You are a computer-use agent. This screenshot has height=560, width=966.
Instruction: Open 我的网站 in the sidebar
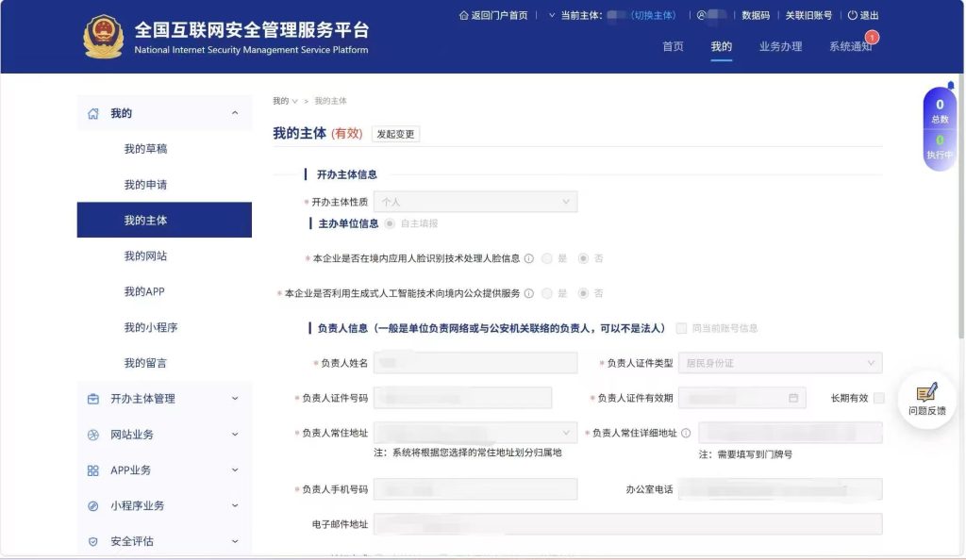click(145, 255)
